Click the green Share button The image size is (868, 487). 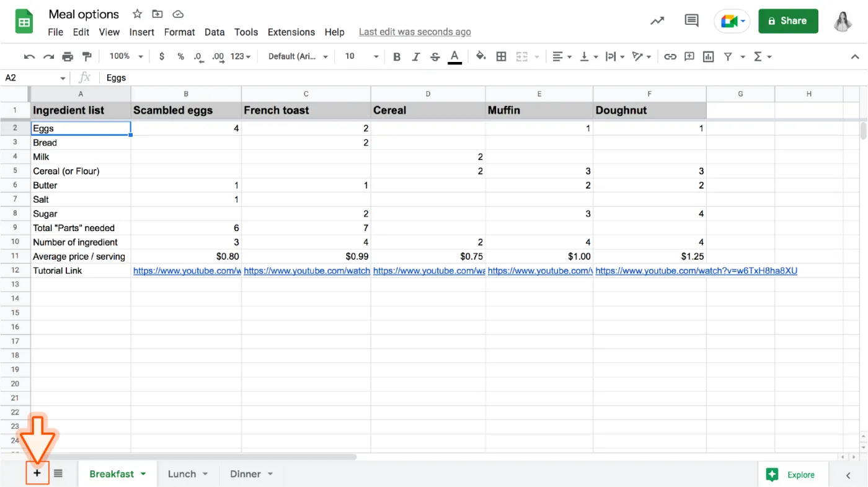click(x=788, y=21)
